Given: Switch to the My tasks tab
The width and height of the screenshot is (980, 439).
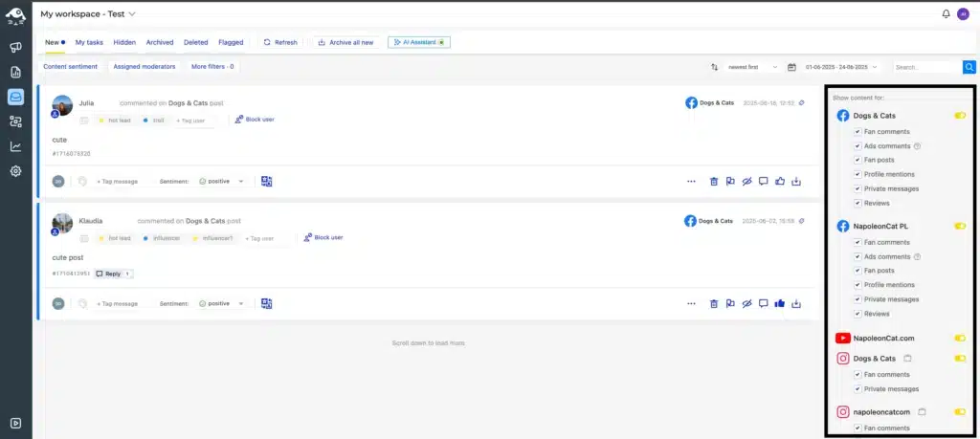Looking at the screenshot, I should click(89, 42).
